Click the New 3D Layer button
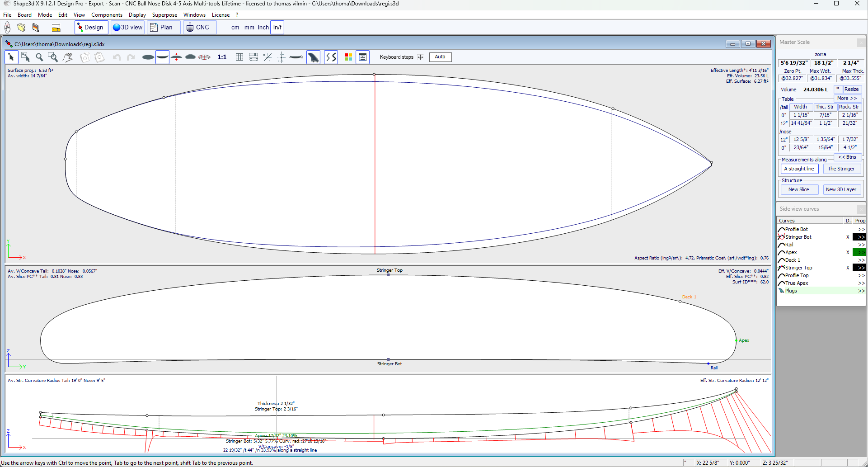The height and width of the screenshot is (467, 868). pyautogui.click(x=840, y=190)
